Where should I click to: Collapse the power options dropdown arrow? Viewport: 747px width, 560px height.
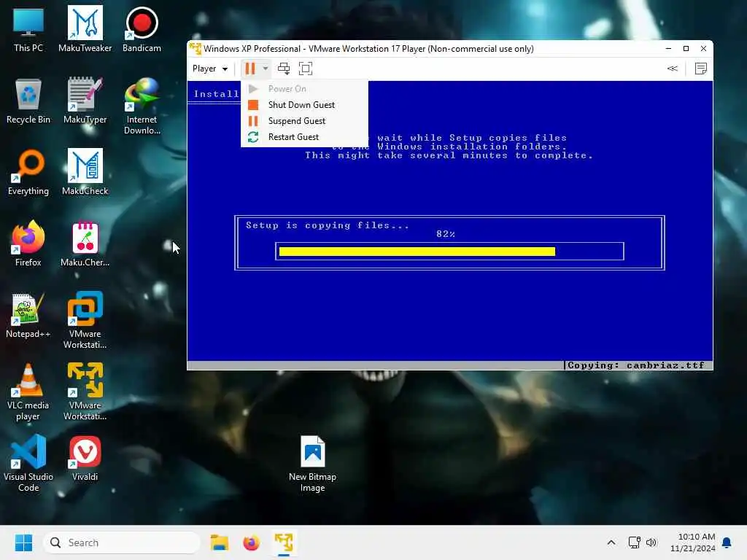coord(266,69)
